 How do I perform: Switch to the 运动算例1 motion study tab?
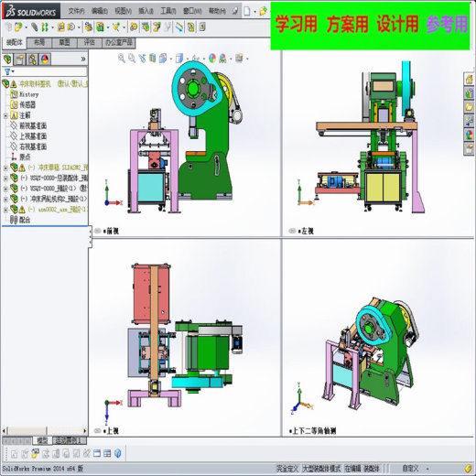[70, 440]
